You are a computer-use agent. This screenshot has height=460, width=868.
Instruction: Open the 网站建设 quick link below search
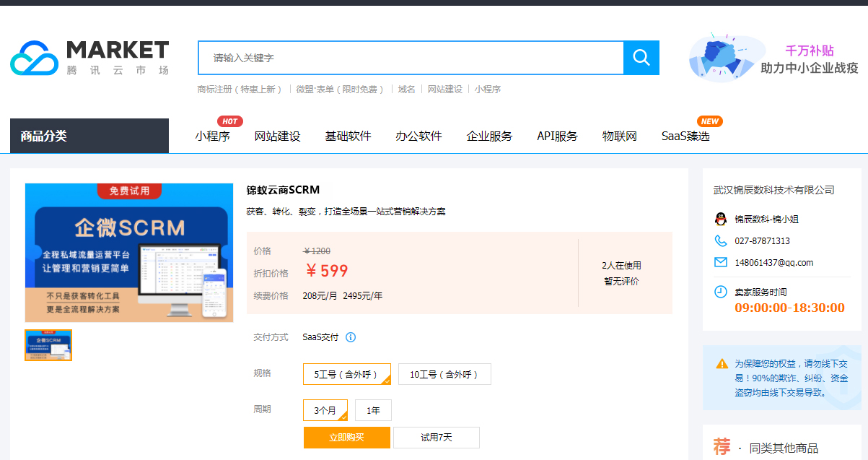(445, 90)
